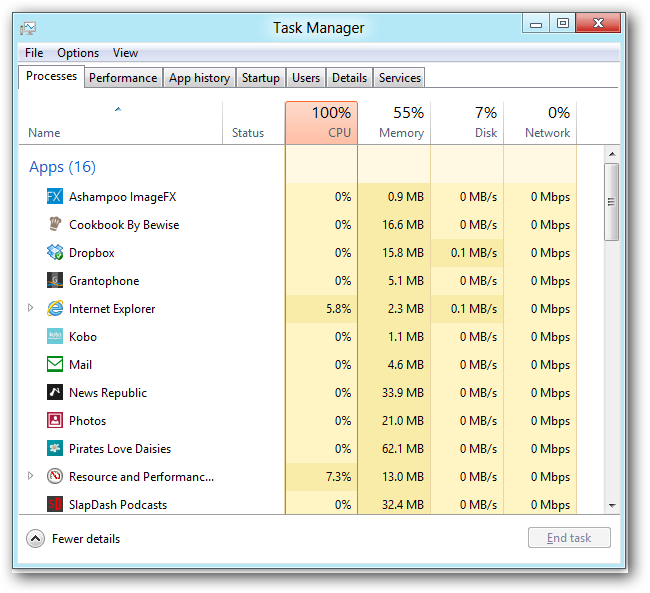Click the Ashampoo ImageFX app icon
This screenshot has width=650, height=593.
tap(55, 197)
